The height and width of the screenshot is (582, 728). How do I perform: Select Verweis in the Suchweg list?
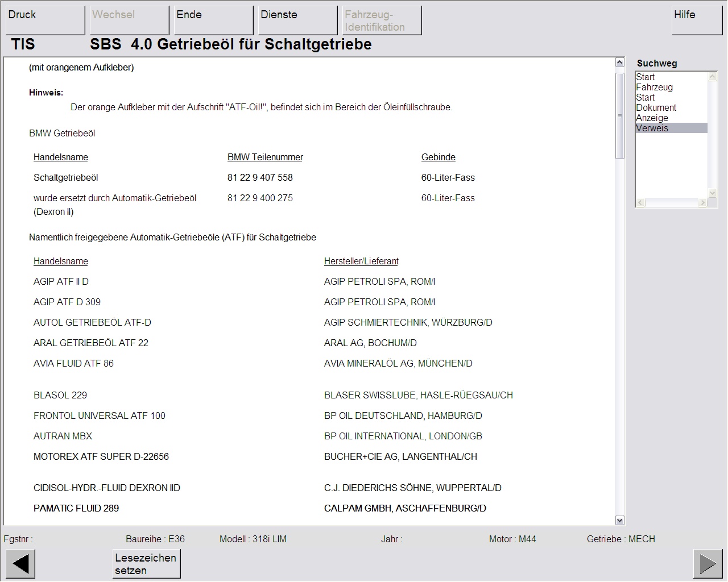pos(652,128)
